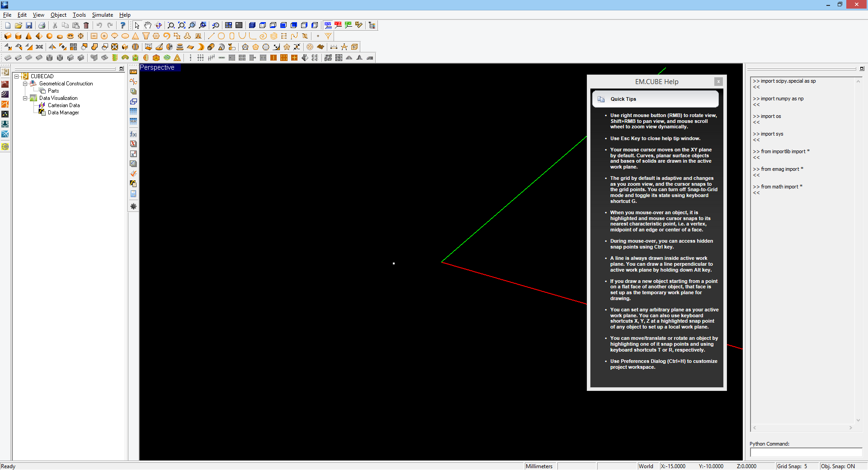The image size is (868, 470).
Task: Open the calculator icon in side toolbar
Action: [x=133, y=194]
